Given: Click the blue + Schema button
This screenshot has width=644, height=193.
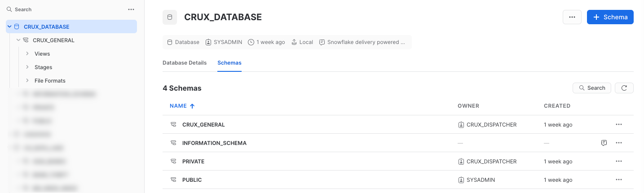Looking at the screenshot, I should tap(610, 17).
